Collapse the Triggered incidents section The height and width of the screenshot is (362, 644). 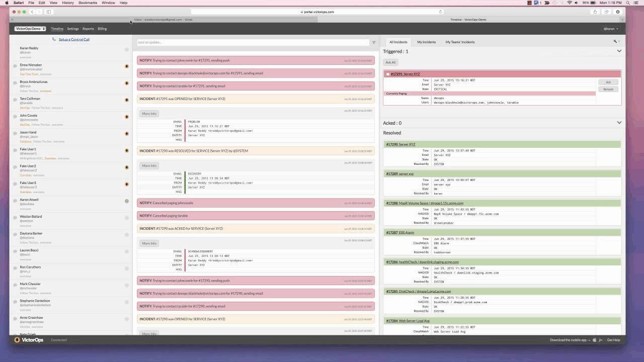tap(619, 51)
